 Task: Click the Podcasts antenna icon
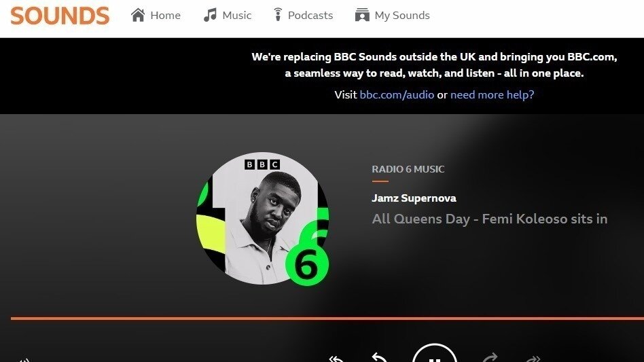(x=278, y=15)
